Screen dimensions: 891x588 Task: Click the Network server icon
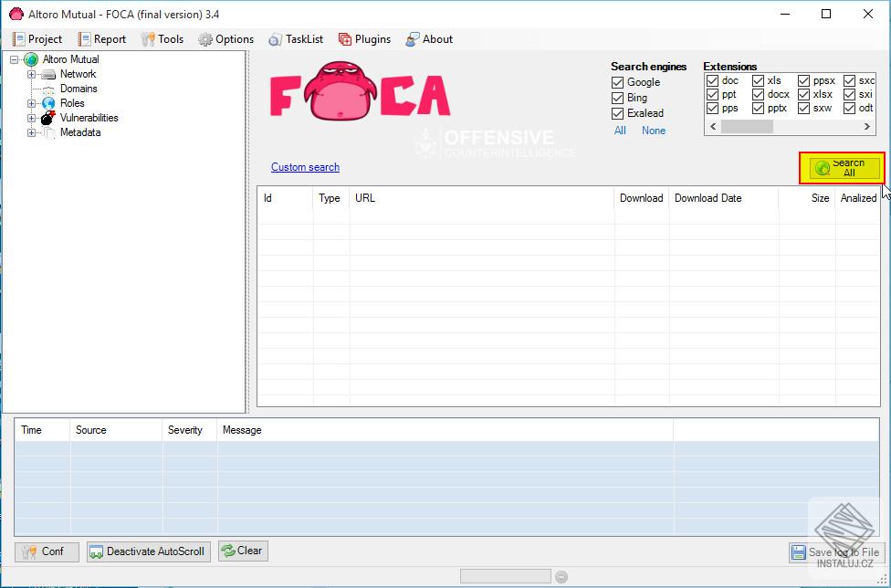(x=49, y=75)
